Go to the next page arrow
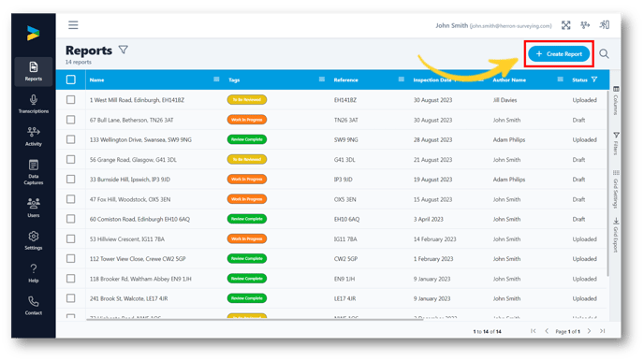This screenshot has height=361, width=644. click(589, 331)
